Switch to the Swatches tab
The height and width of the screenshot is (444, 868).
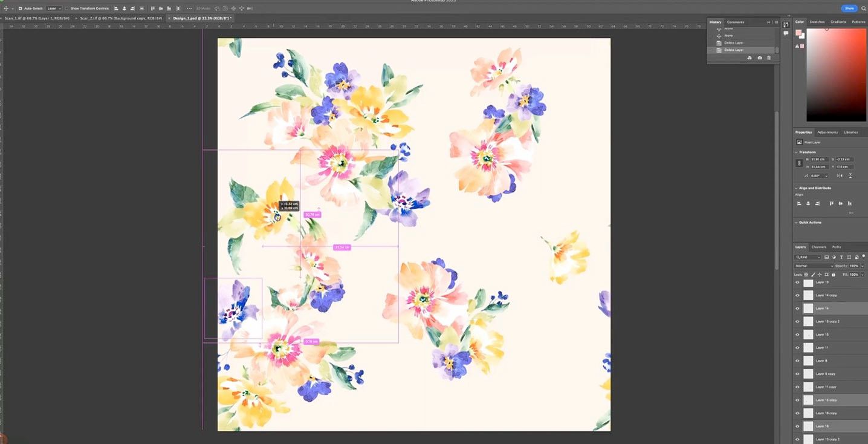[817, 22]
